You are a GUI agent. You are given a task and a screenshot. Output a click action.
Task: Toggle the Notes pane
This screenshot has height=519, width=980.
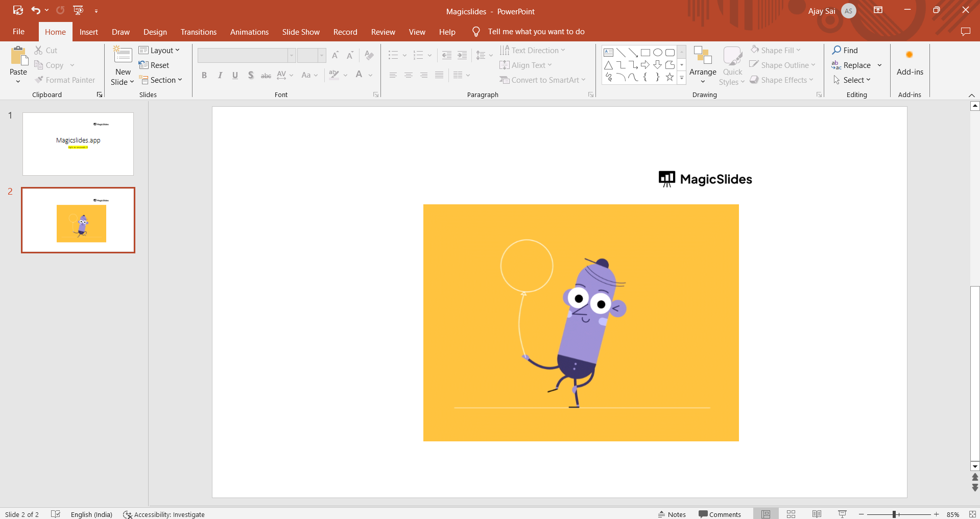pyautogui.click(x=672, y=514)
